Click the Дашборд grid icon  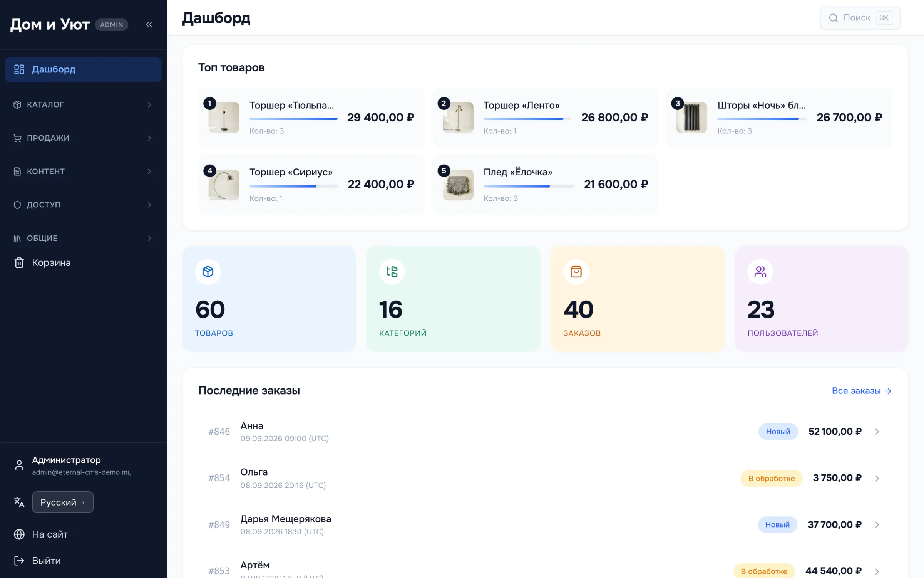[x=19, y=69]
